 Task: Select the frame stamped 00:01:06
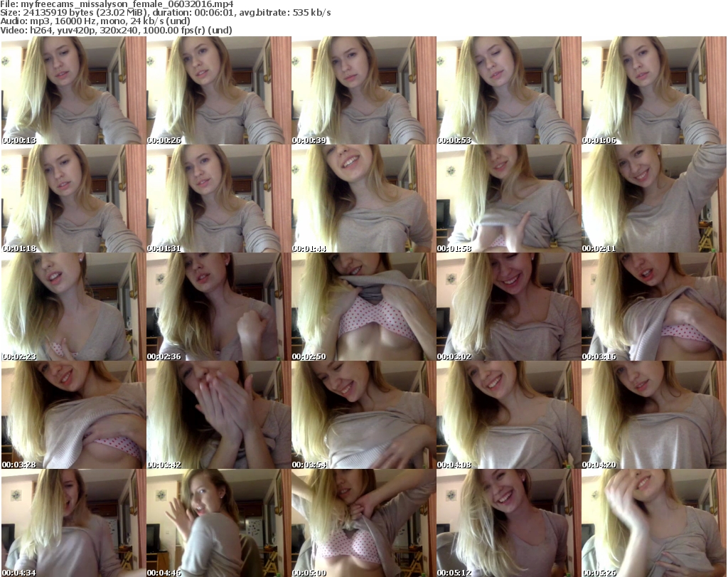(654, 90)
